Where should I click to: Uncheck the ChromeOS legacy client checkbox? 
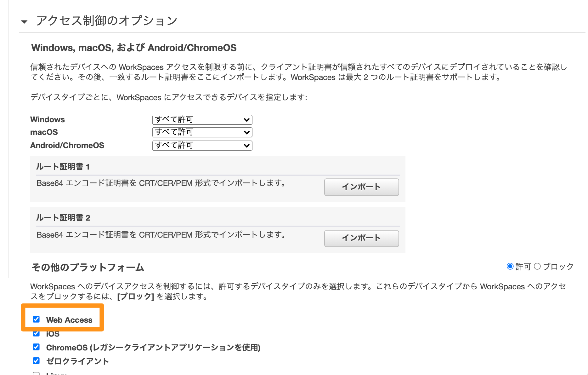click(36, 347)
